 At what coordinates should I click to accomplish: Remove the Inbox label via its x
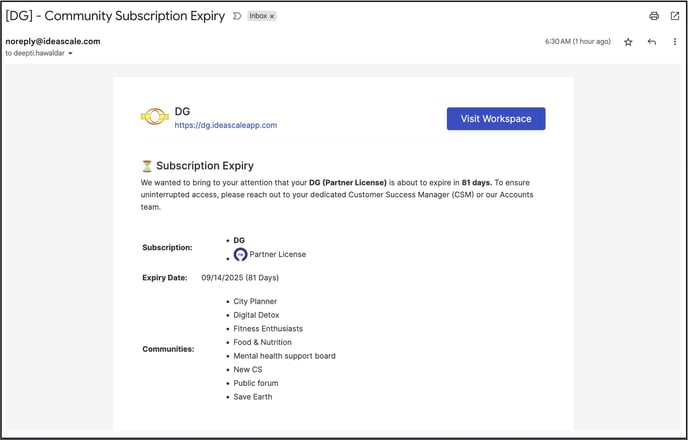click(272, 16)
